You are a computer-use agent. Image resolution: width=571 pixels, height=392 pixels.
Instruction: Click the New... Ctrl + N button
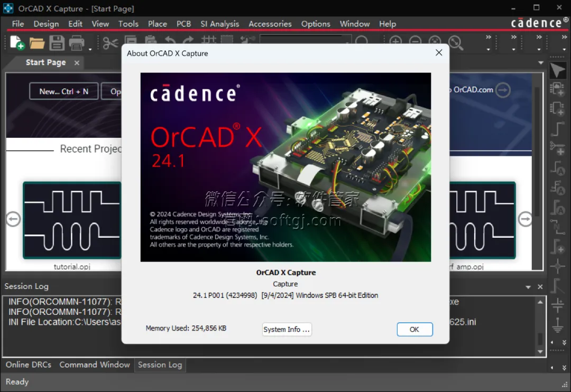(x=64, y=91)
